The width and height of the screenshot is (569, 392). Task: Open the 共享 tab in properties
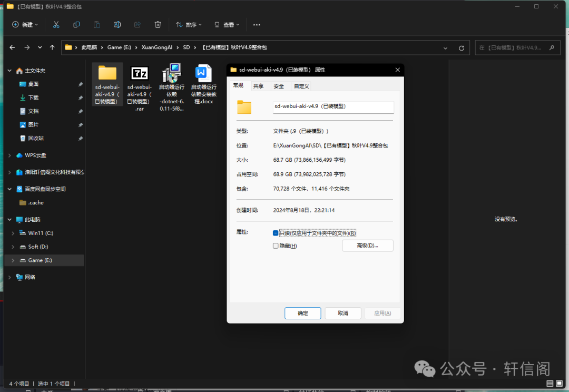258,86
